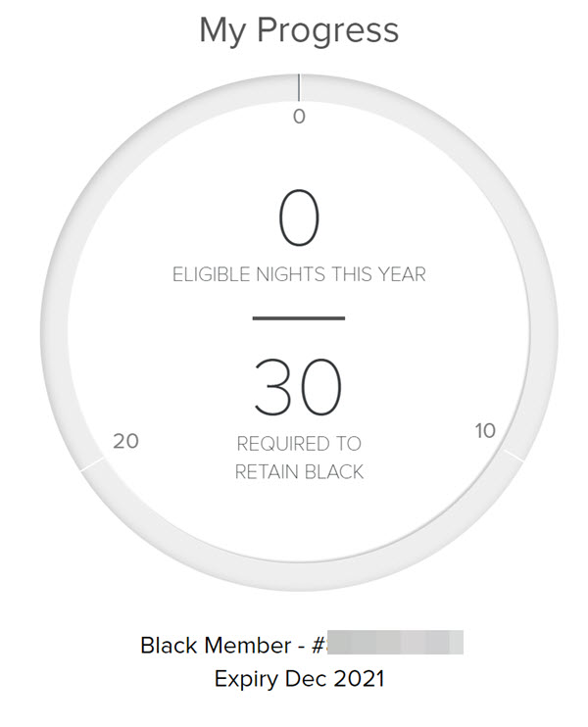Click the blurred membership number
Image resolution: width=588 pixels, height=727 pixels.
coord(395,642)
